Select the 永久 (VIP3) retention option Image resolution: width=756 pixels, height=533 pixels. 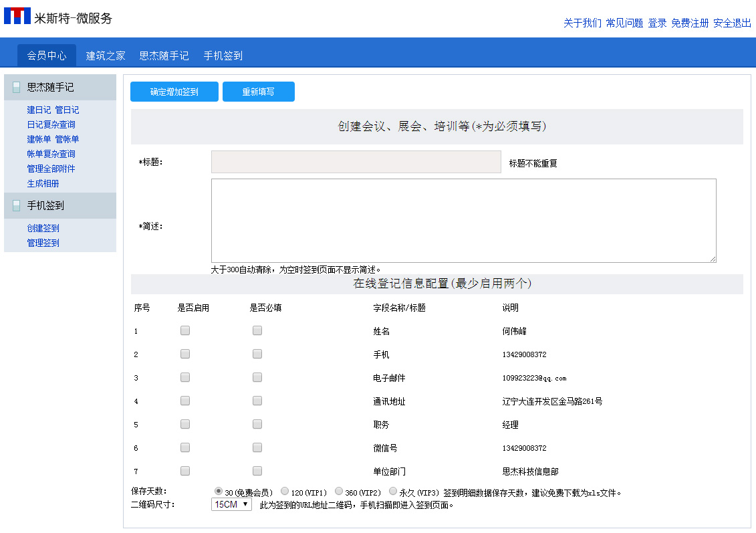pos(393,490)
